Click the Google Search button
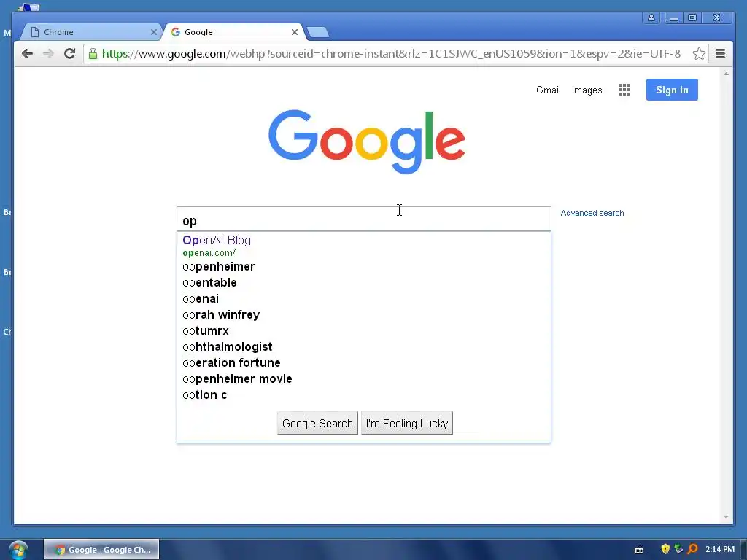Image resolution: width=747 pixels, height=560 pixels. 317,424
